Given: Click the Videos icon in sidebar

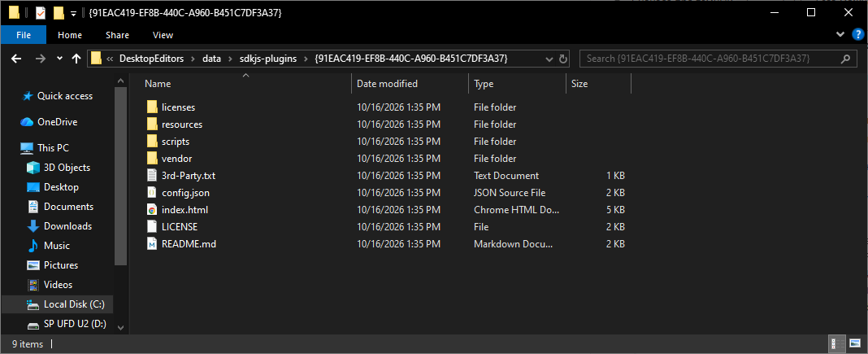Looking at the screenshot, I should [x=34, y=285].
